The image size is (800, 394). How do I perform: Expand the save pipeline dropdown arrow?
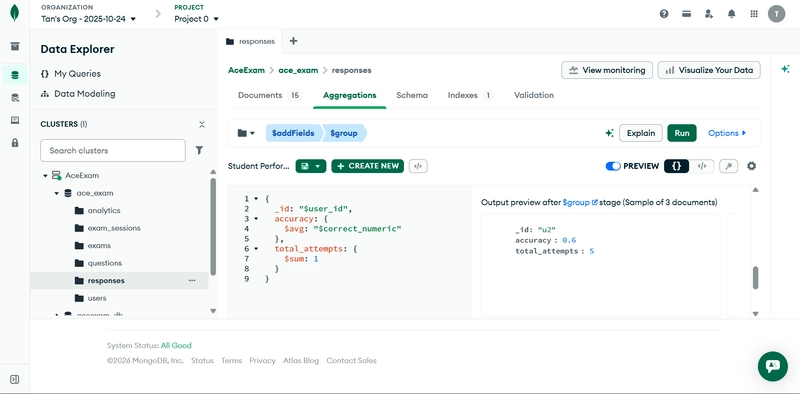(x=318, y=166)
